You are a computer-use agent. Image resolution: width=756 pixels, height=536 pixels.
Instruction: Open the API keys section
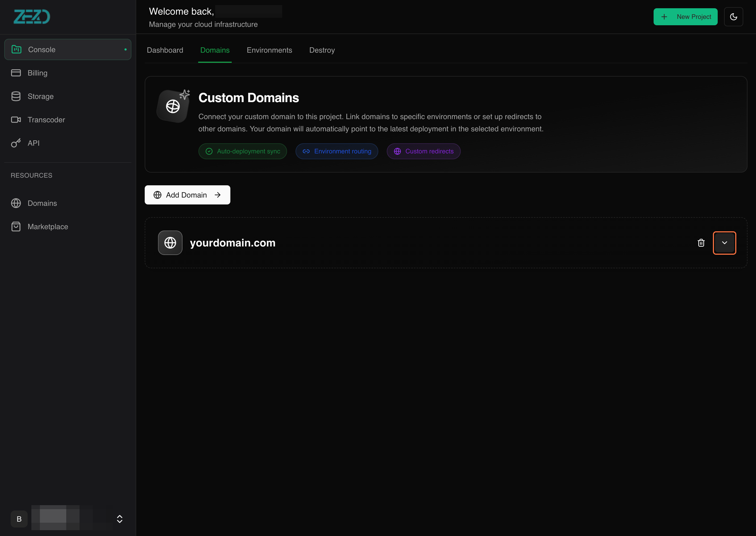click(33, 143)
